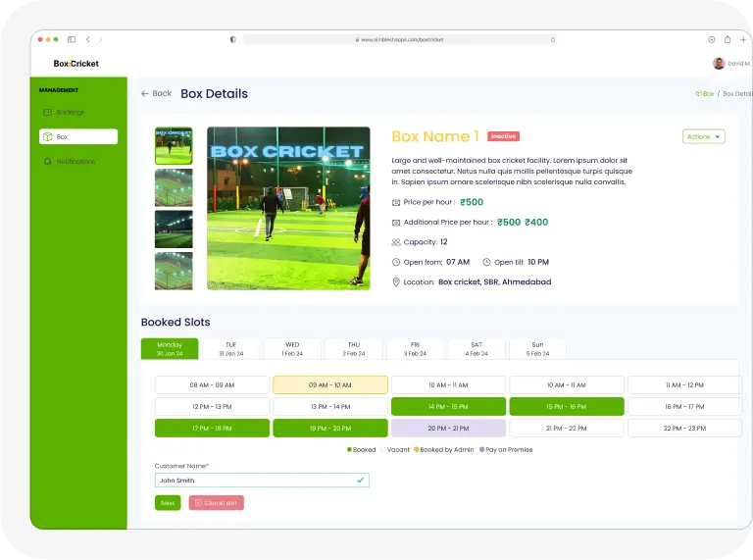Click the page reload icon in address bar

553,40
